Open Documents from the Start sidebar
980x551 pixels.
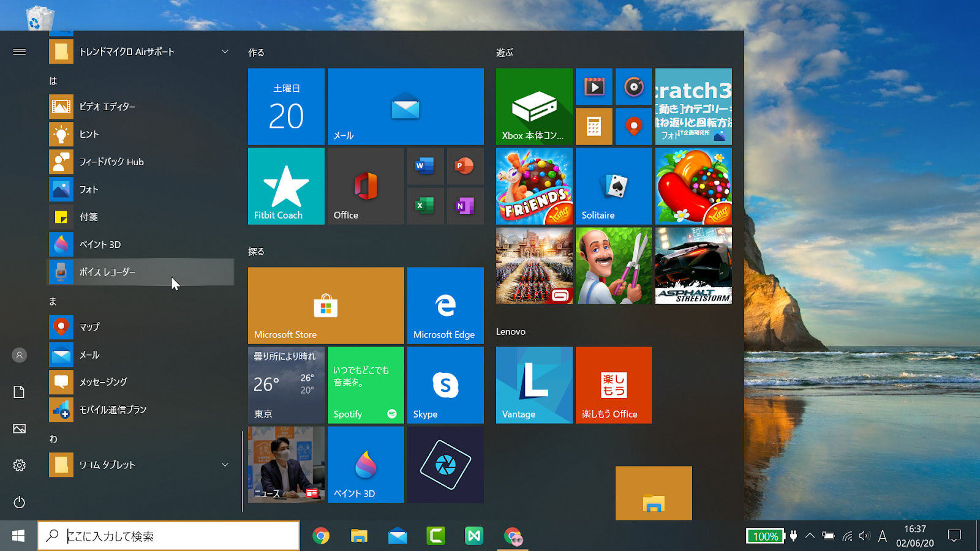tap(20, 392)
